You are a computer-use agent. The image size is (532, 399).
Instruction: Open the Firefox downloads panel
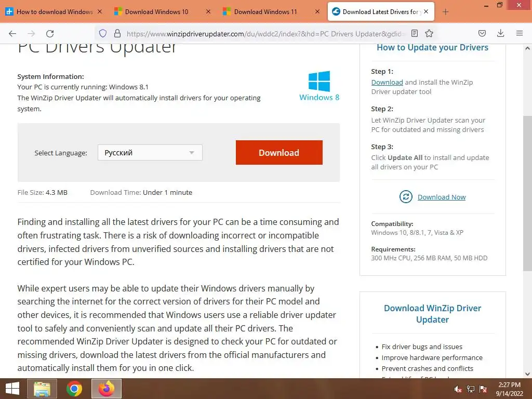[500, 33]
